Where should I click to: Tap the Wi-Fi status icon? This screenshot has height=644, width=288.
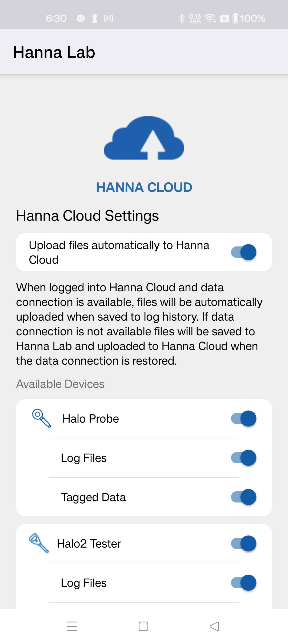click(210, 18)
